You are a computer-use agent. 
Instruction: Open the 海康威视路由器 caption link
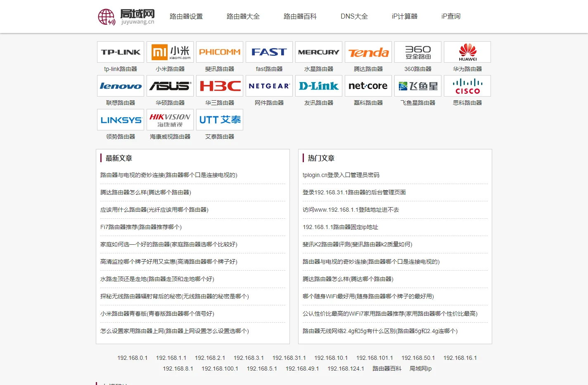click(x=170, y=137)
